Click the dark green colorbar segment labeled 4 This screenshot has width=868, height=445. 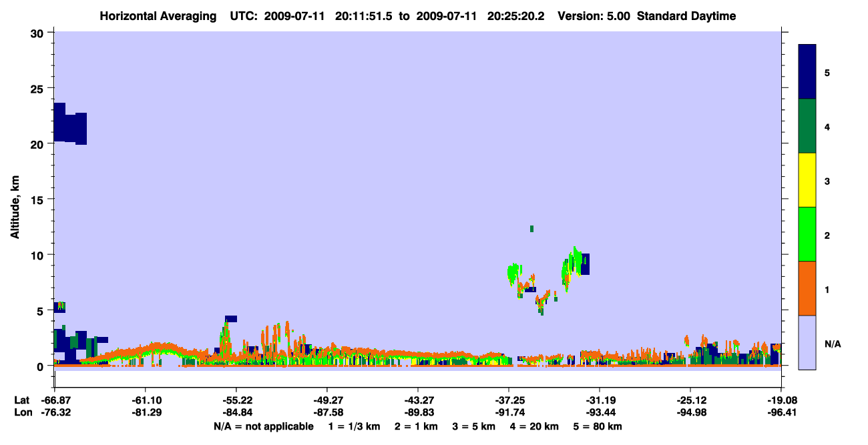point(807,126)
